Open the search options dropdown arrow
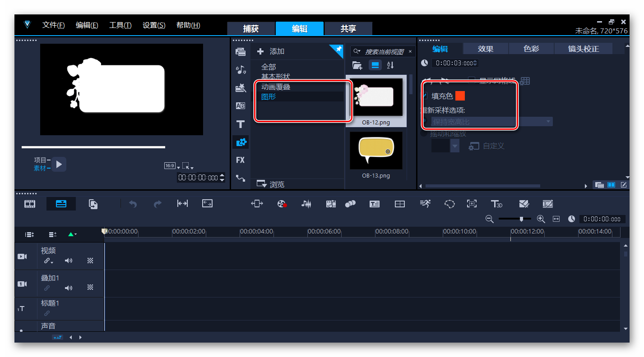644x357 pixels. tap(357, 52)
